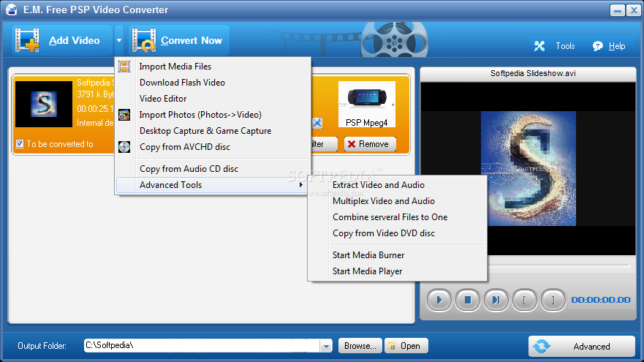The image size is (644, 362).
Task: Click the refresh arrows icon on Advanced
Action: tap(542, 347)
